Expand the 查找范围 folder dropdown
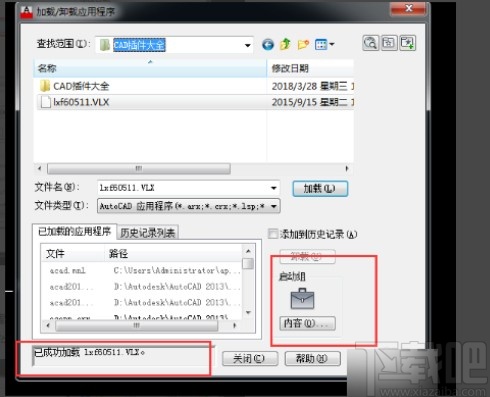The width and height of the screenshot is (490, 397). coord(247,45)
